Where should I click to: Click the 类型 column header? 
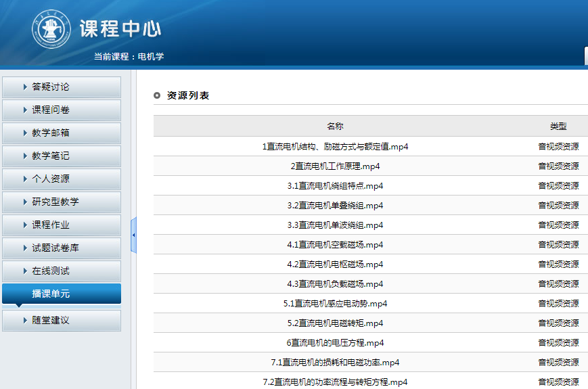pyautogui.click(x=558, y=127)
